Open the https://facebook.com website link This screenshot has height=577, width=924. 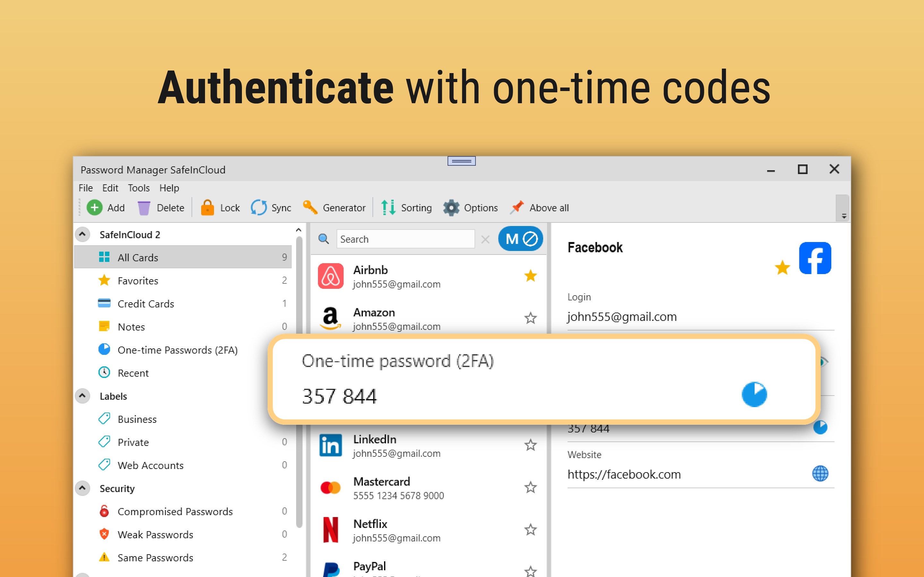pyautogui.click(x=624, y=474)
